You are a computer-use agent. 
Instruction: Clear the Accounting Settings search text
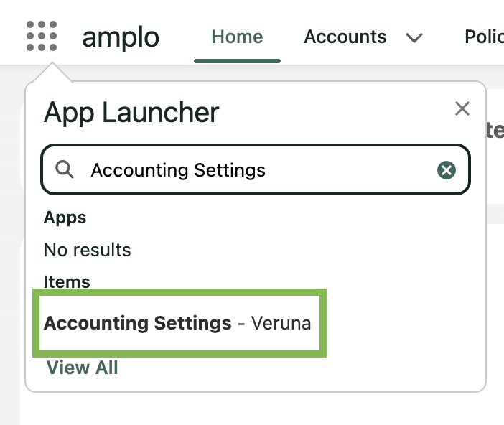pos(446,170)
